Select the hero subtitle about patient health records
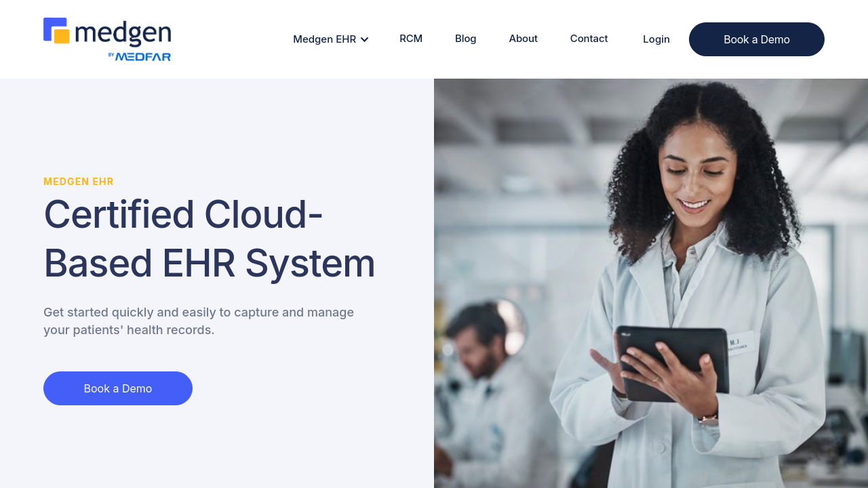Screen dimensions: 868x488 pyautogui.click(x=199, y=321)
